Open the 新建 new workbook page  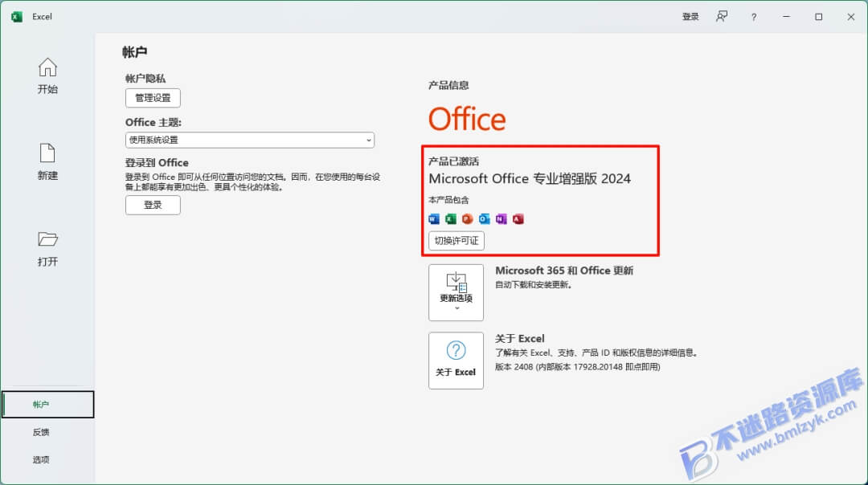pyautogui.click(x=47, y=162)
